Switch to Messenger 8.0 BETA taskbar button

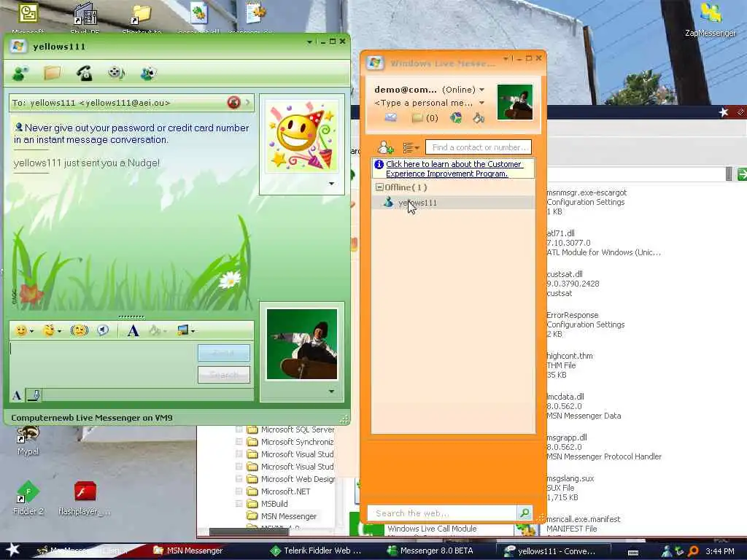click(430, 551)
